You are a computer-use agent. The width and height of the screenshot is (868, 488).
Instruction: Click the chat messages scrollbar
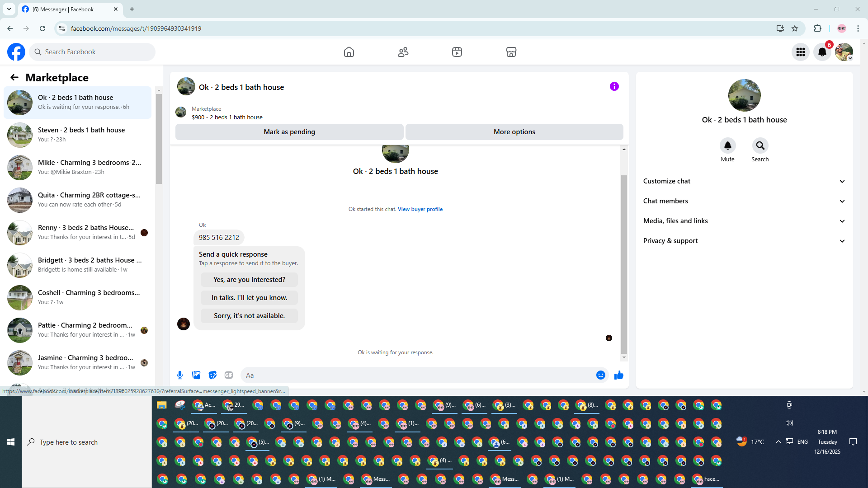624,264
